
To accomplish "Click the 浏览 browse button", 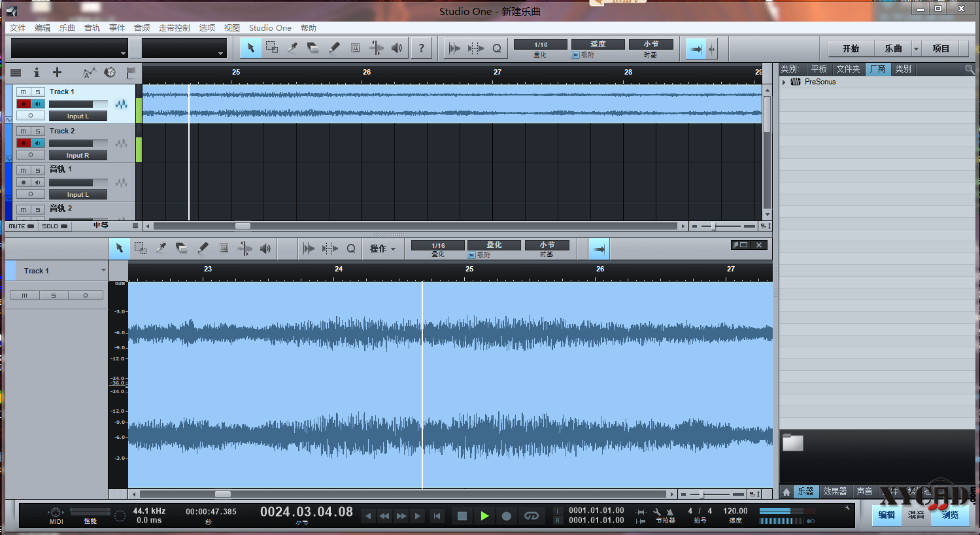I will pos(950,515).
